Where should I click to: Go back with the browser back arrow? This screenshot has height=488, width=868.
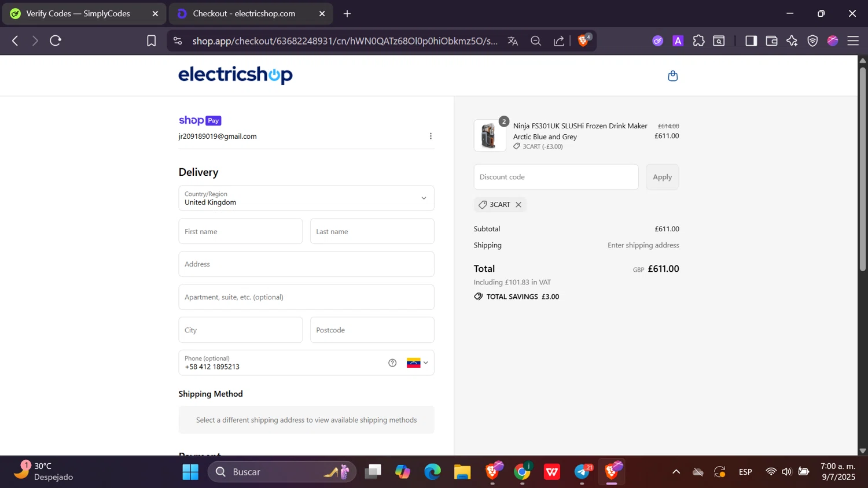click(x=15, y=40)
